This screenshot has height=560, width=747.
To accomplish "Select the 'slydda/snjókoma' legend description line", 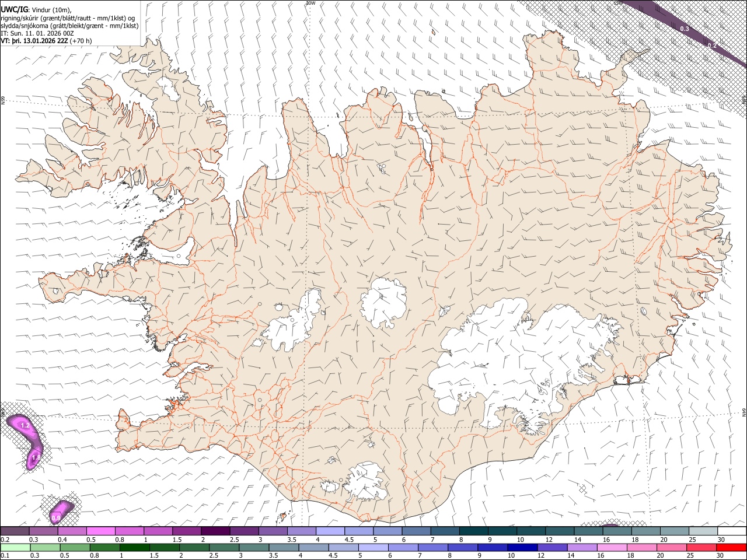I will [x=69, y=26].
